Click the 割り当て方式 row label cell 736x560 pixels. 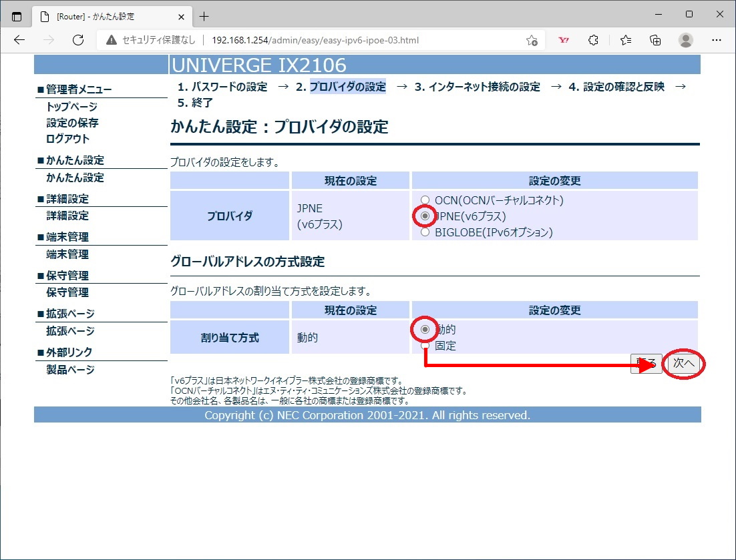click(x=230, y=337)
